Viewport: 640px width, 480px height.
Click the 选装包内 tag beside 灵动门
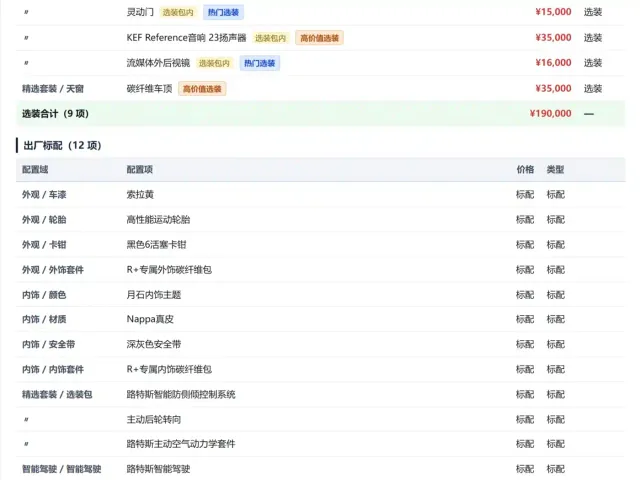[178, 12]
